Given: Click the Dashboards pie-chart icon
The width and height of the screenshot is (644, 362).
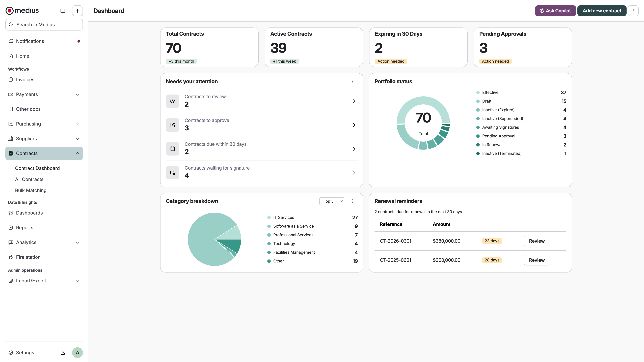Looking at the screenshot, I should [11, 213].
